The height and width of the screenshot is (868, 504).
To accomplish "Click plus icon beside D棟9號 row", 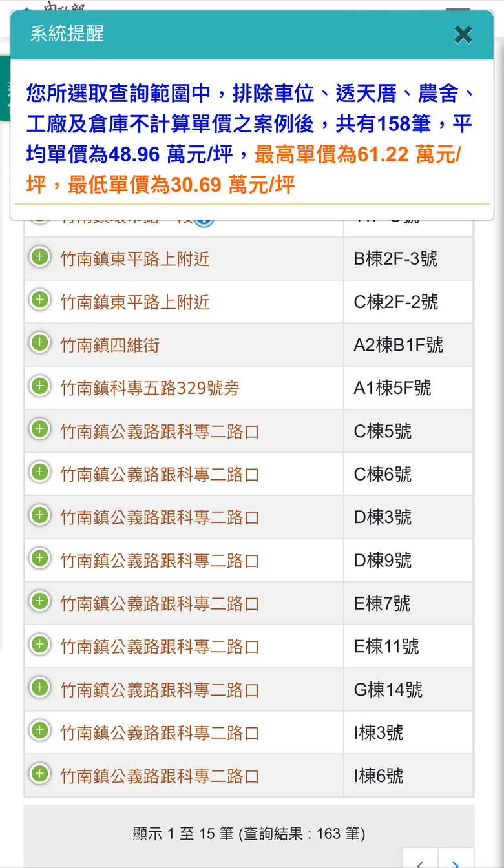I will (x=40, y=559).
